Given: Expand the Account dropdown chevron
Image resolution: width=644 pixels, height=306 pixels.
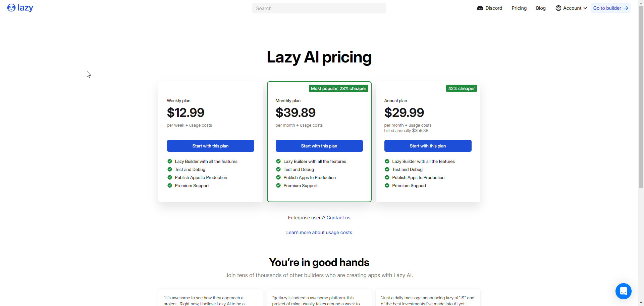Looking at the screenshot, I should click(x=585, y=8).
